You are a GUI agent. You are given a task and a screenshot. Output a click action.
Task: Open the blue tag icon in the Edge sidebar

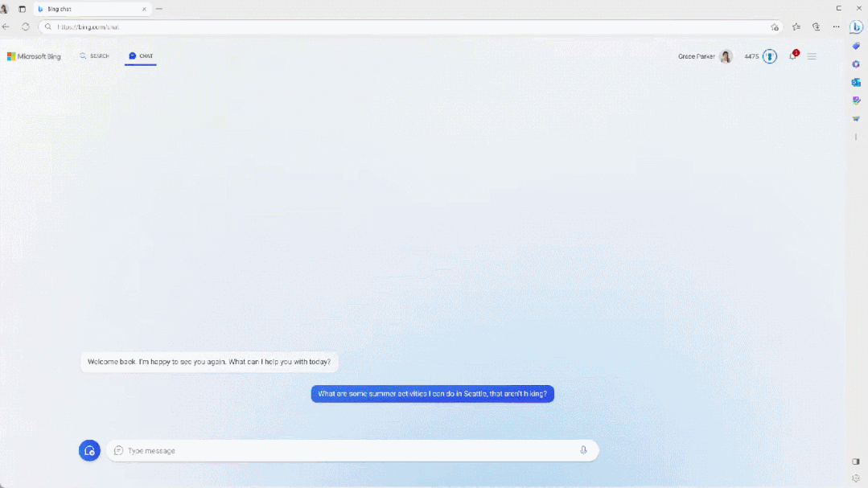(x=857, y=46)
